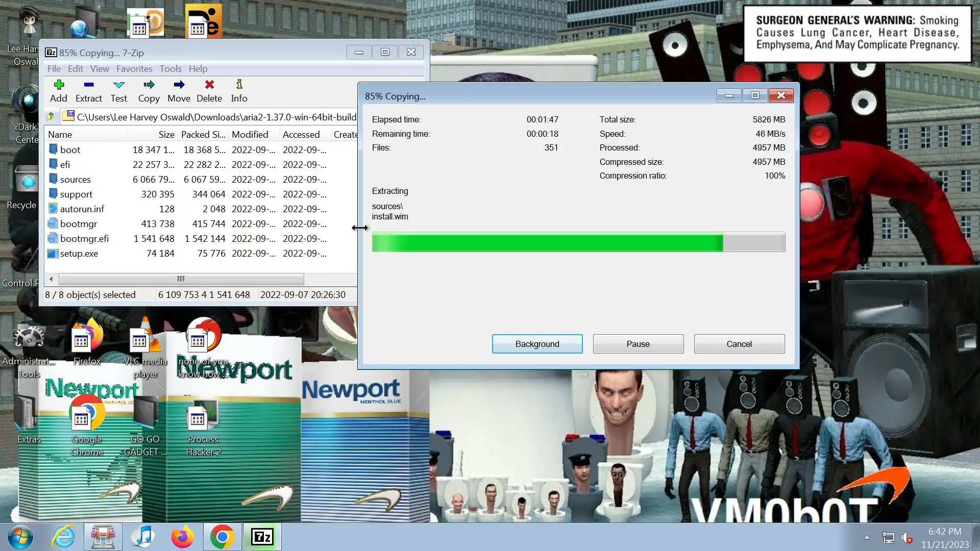Click the horizontal scrollbar in file list
Viewport: 980px width, 551px height.
181,279
